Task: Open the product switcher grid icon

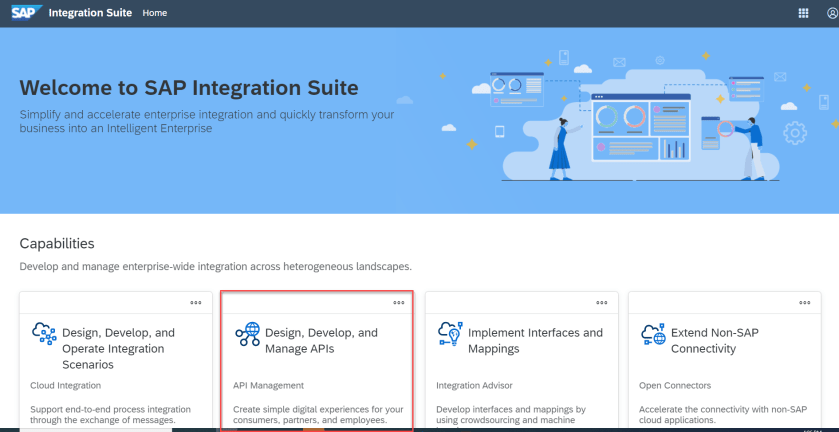Action: tap(803, 13)
